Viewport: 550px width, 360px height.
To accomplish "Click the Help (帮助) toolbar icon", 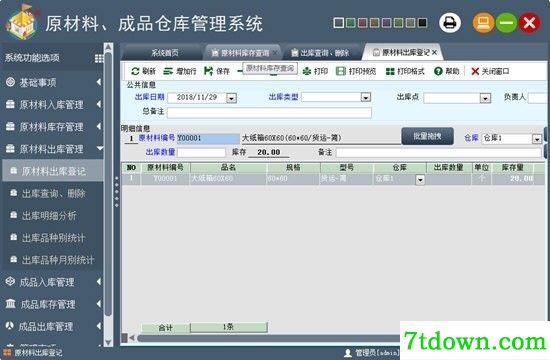I will pyautogui.click(x=438, y=71).
